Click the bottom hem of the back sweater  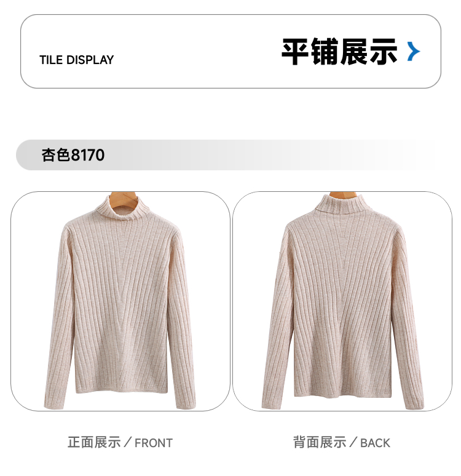point(343,394)
